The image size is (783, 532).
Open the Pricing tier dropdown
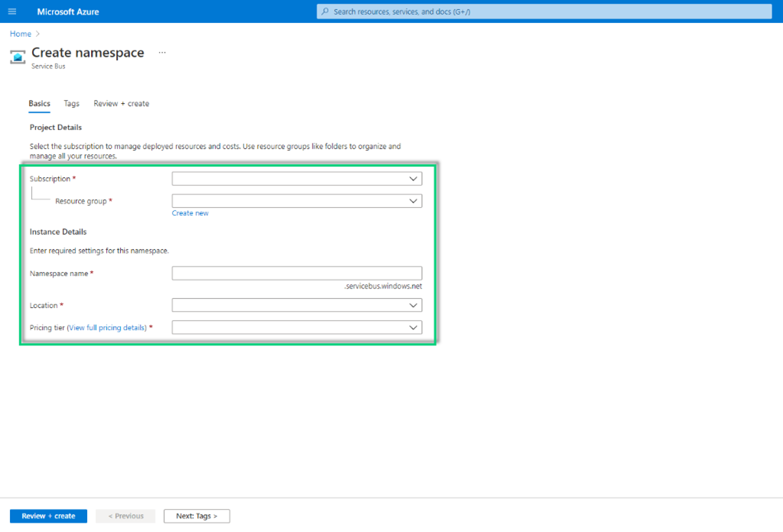point(297,327)
